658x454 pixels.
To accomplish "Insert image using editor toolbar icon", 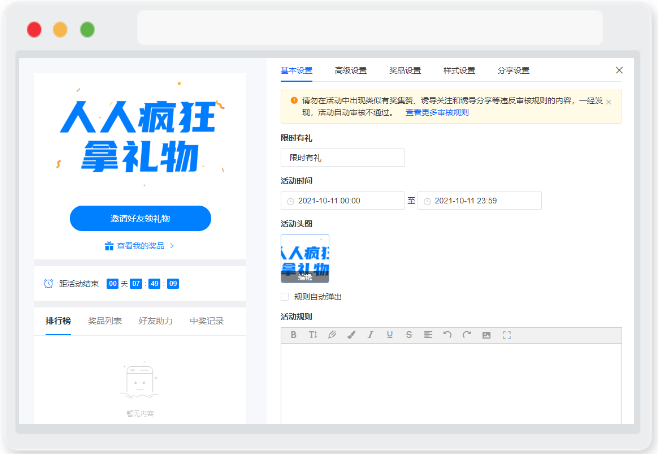I will coord(486,335).
